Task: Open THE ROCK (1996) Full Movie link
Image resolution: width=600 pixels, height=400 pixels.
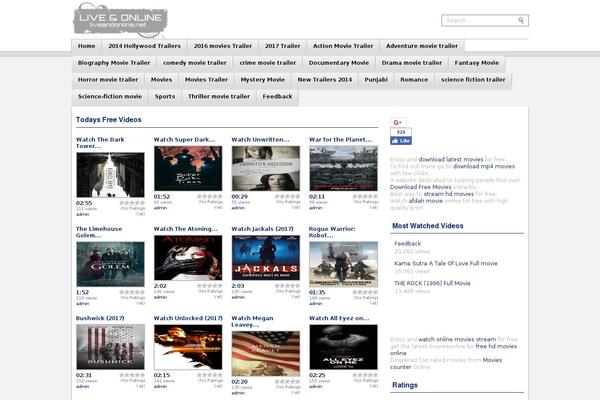Action: (432, 283)
